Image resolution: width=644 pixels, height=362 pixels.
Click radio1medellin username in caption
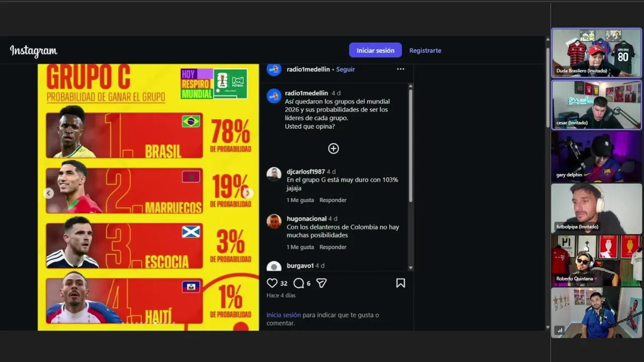click(x=306, y=93)
